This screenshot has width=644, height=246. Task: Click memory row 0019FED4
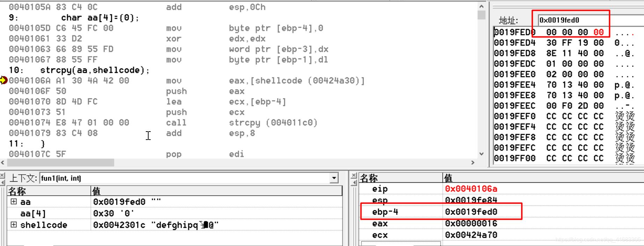tap(564, 43)
